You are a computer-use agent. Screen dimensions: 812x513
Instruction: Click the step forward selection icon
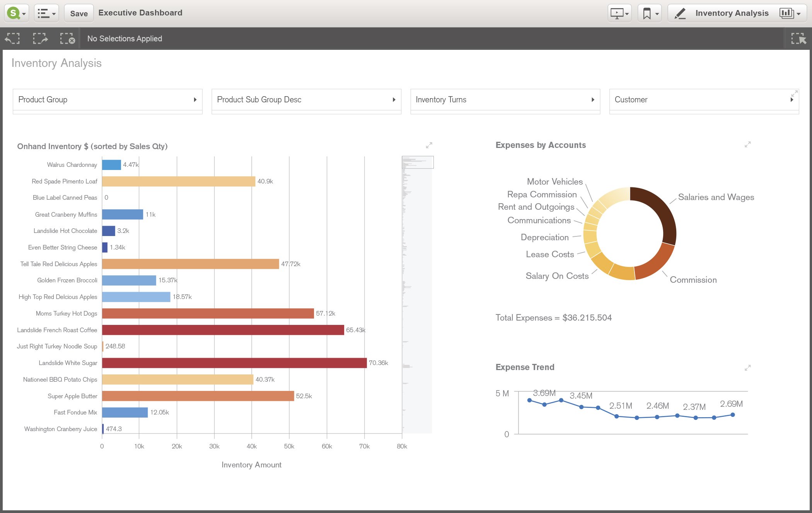40,39
